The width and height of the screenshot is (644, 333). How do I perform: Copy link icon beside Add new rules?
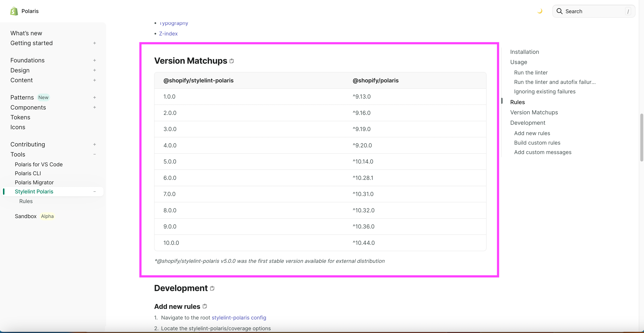click(205, 306)
